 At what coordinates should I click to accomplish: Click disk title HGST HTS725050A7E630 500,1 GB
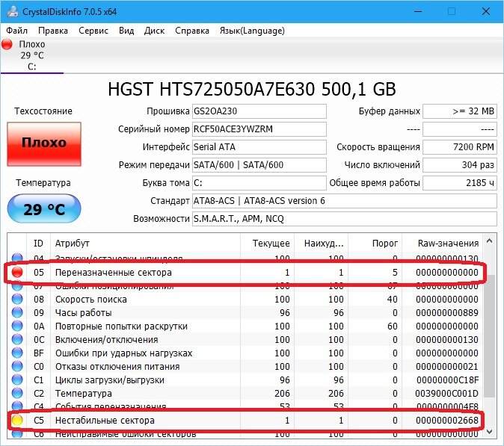(x=252, y=89)
